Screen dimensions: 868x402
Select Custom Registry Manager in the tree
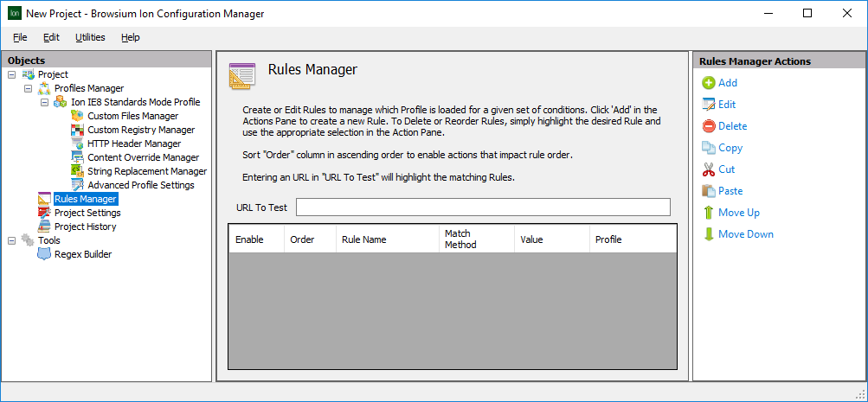pos(140,130)
